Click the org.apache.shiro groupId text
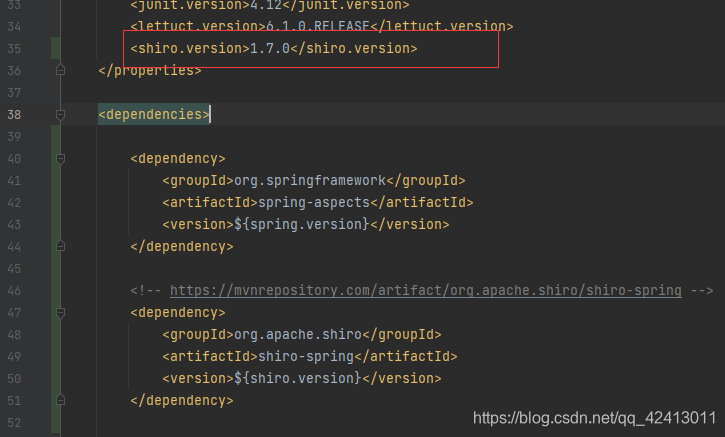This screenshot has height=437, width=725. tap(298, 334)
